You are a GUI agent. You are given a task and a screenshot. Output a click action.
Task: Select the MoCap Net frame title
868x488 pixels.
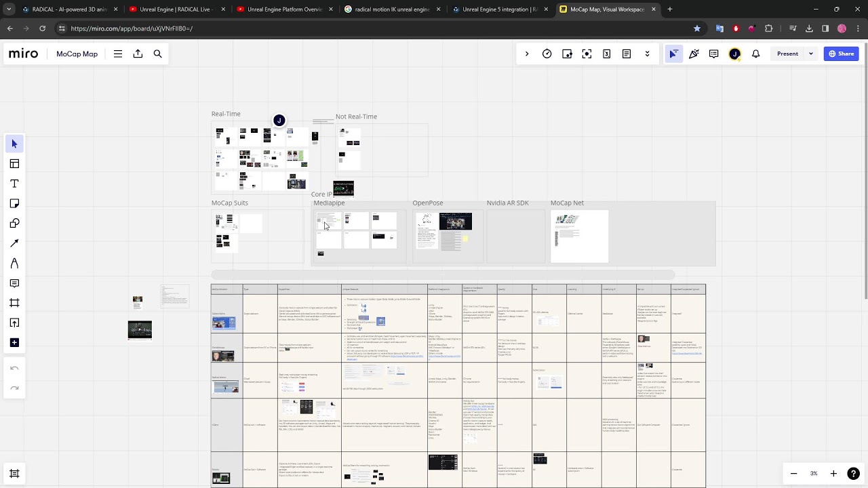click(567, 203)
